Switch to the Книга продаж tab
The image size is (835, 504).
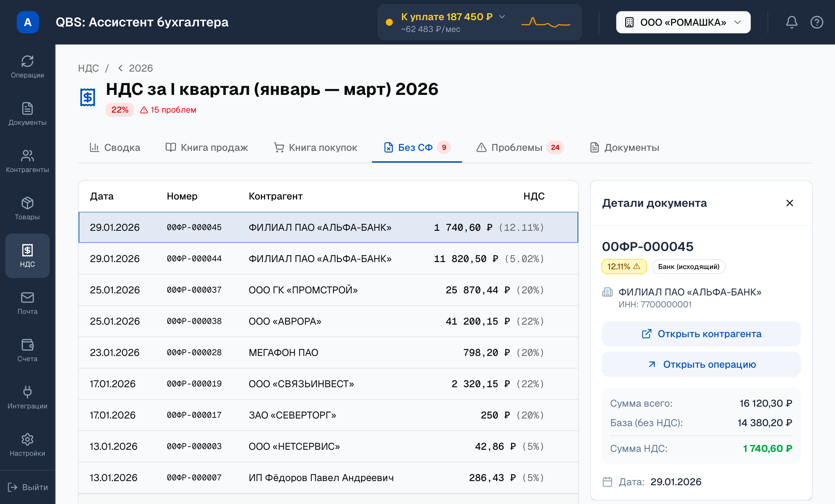click(x=207, y=148)
